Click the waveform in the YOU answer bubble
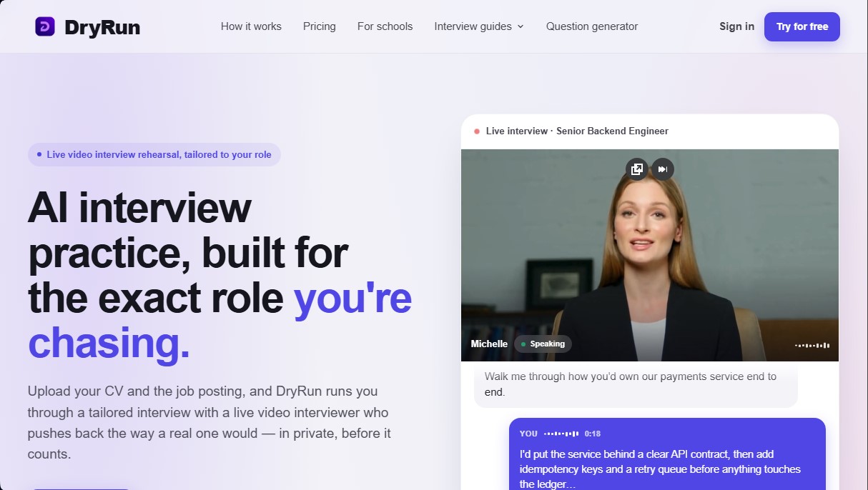 (x=561, y=434)
